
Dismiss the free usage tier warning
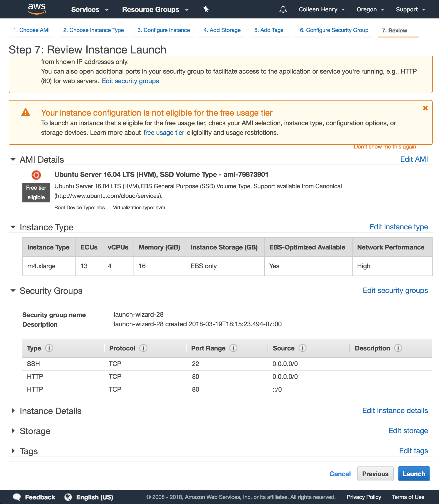(x=425, y=108)
